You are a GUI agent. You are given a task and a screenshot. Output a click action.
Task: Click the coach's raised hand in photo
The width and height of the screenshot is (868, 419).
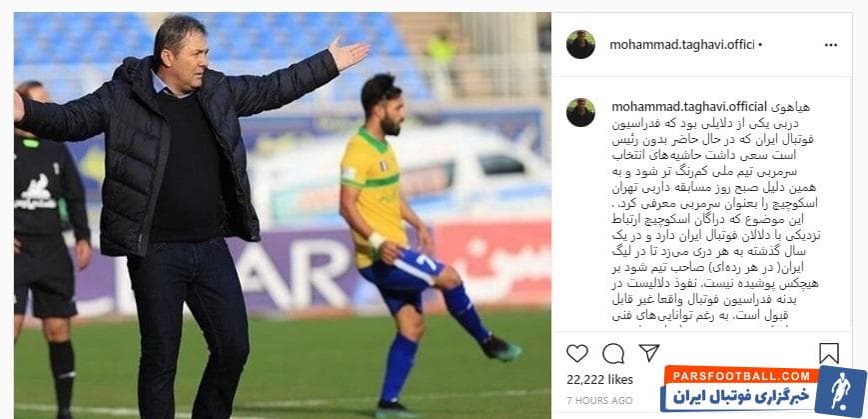click(349, 54)
